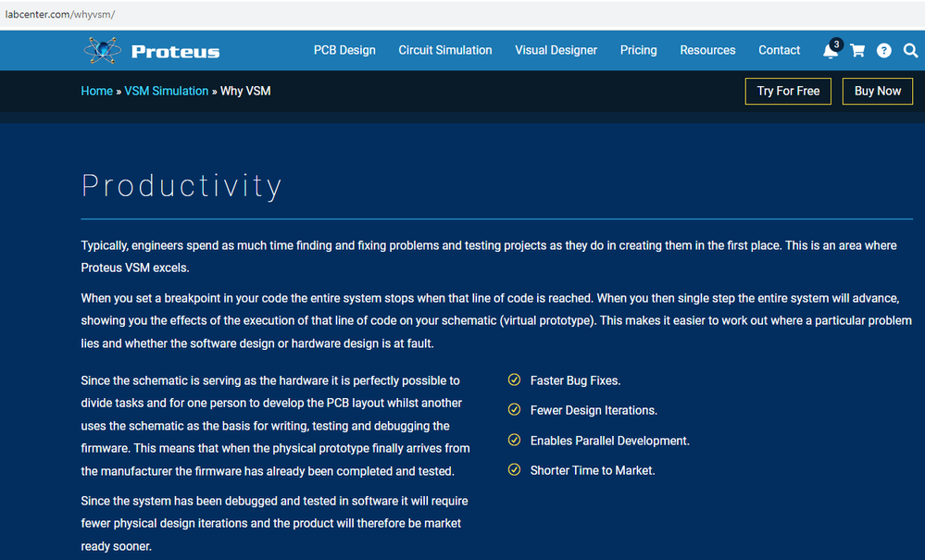Image resolution: width=925 pixels, height=560 pixels.
Task: Follow the Home breadcrumb link
Action: point(96,91)
